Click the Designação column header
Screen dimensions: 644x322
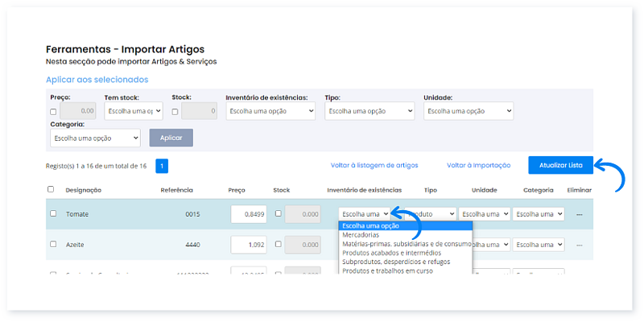pos(84,190)
